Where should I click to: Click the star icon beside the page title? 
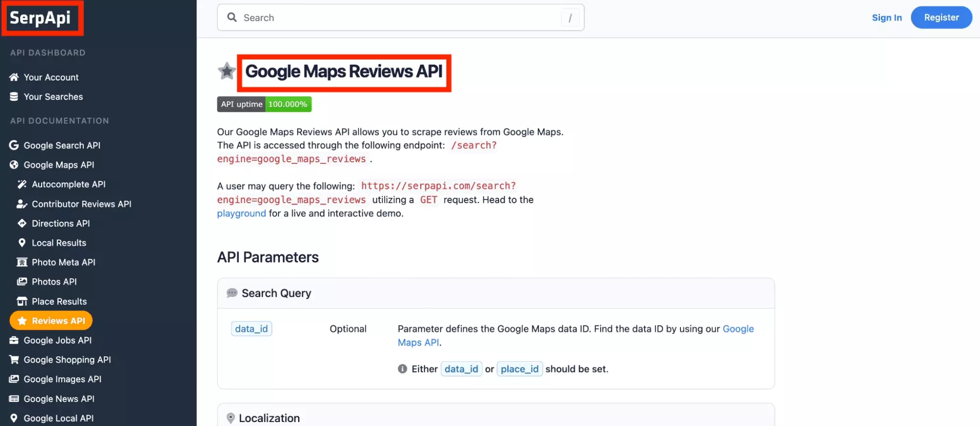[x=226, y=71]
